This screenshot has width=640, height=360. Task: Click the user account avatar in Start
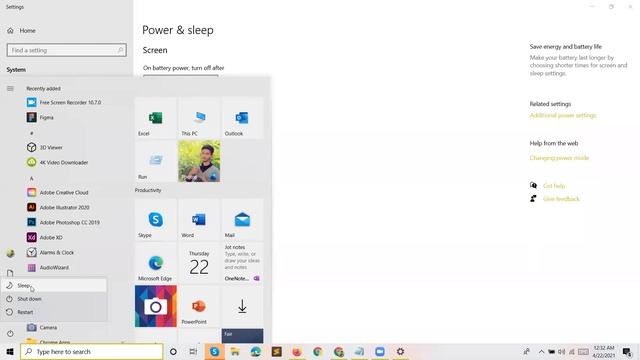point(10,253)
